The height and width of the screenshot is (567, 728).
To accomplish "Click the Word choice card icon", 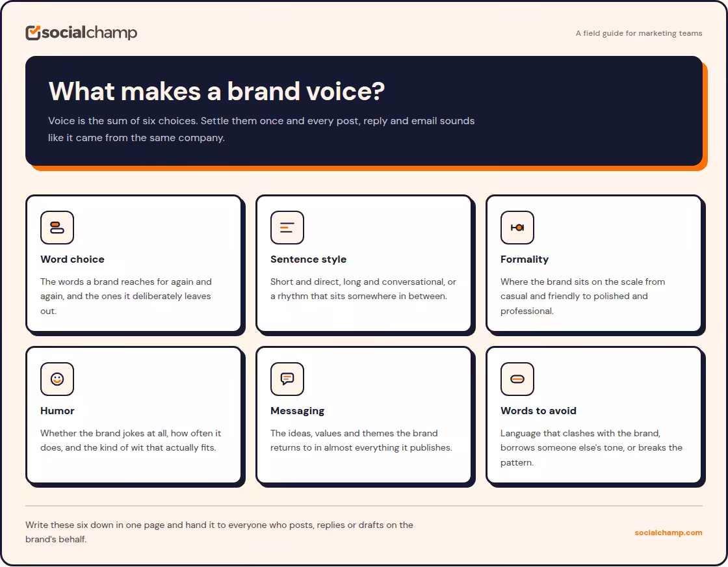I will pyautogui.click(x=57, y=228).
